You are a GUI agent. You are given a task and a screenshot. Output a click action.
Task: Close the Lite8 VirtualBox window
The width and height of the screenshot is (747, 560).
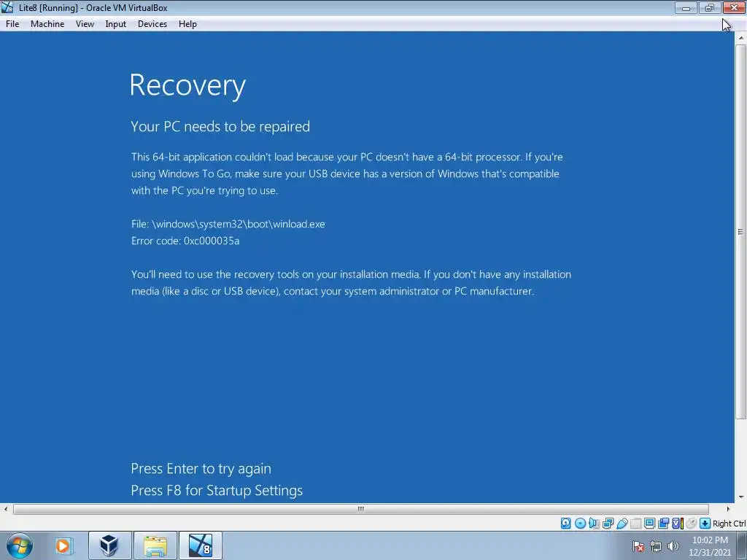(x=734, y=7)
